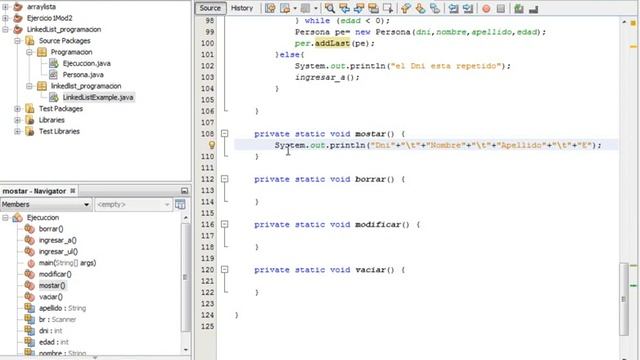Click the editor vertical scrollbar thumb
The height and width of the screenshot is (360, 640).
pos(623,299)
